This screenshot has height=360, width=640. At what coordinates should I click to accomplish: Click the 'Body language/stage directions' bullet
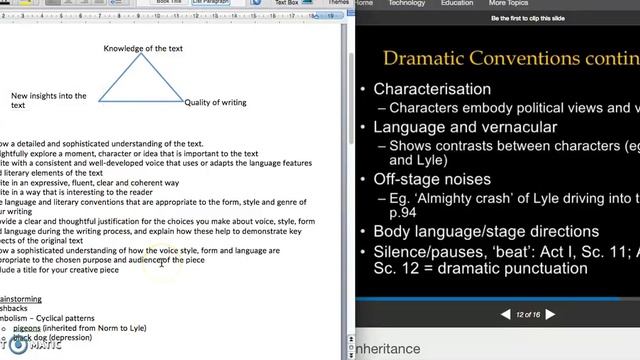pos(486,231)
